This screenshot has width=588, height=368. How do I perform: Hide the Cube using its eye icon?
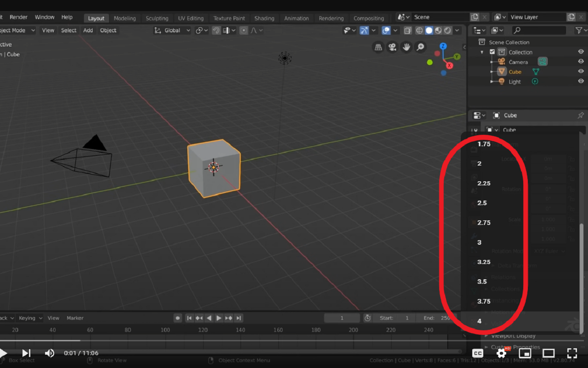pos(581,71)
